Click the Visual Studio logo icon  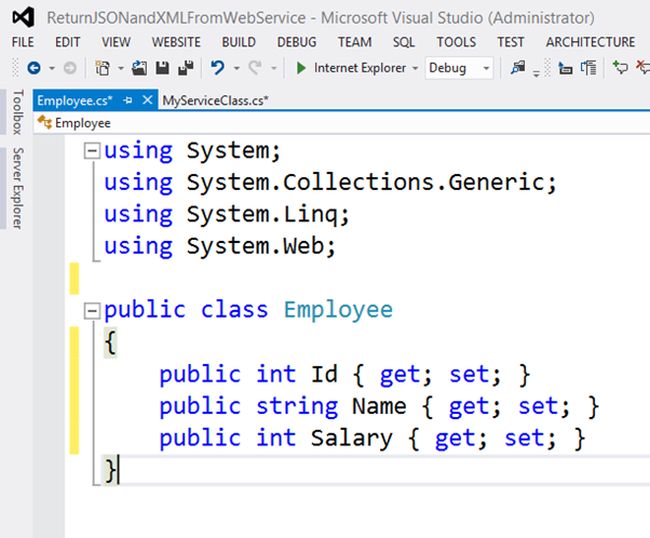click(23, 17)
